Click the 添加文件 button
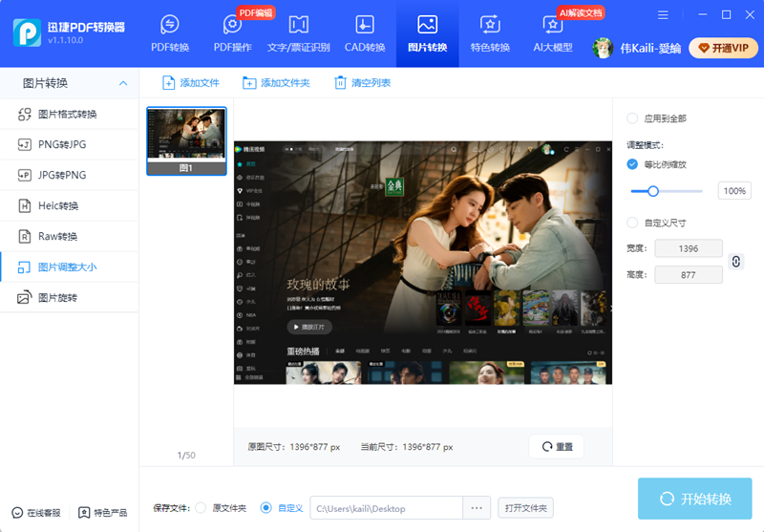The height and width of the screenshot is (532, 764). (x=190, y=83)
